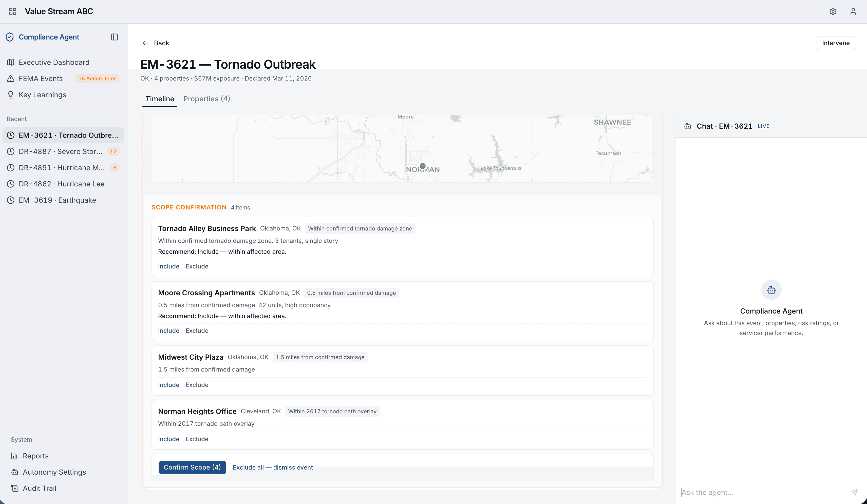Exclude Norman Heights Office from scope

197,439
